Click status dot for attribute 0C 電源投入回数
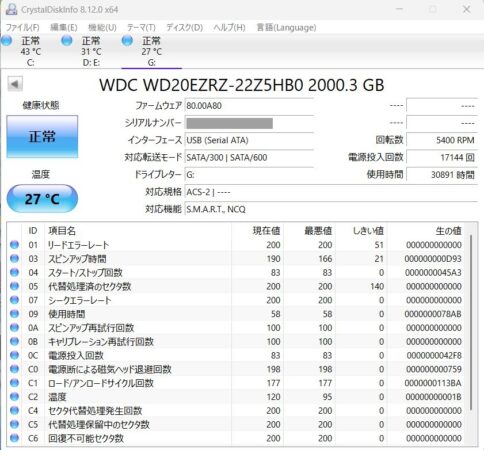484x450 pixels. (x=14, y=355)
